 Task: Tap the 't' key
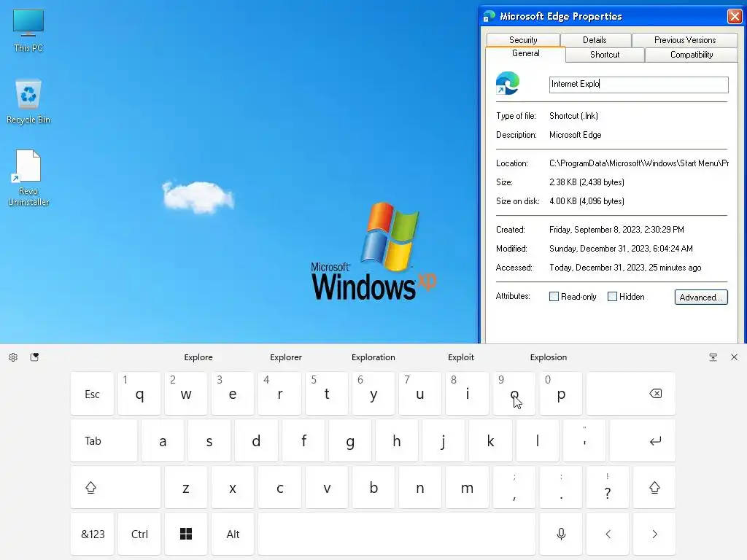click(x=326, y=393)
